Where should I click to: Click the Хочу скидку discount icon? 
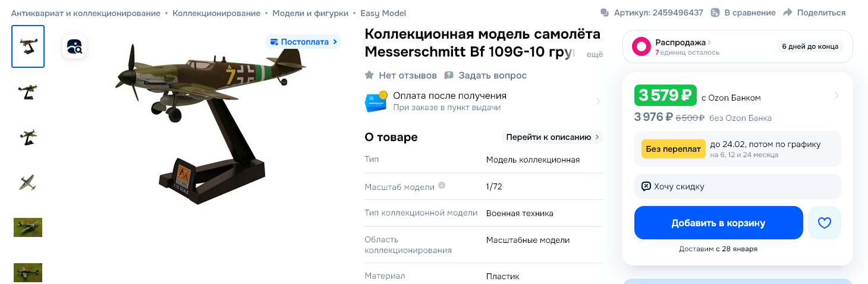click(646, 186)
